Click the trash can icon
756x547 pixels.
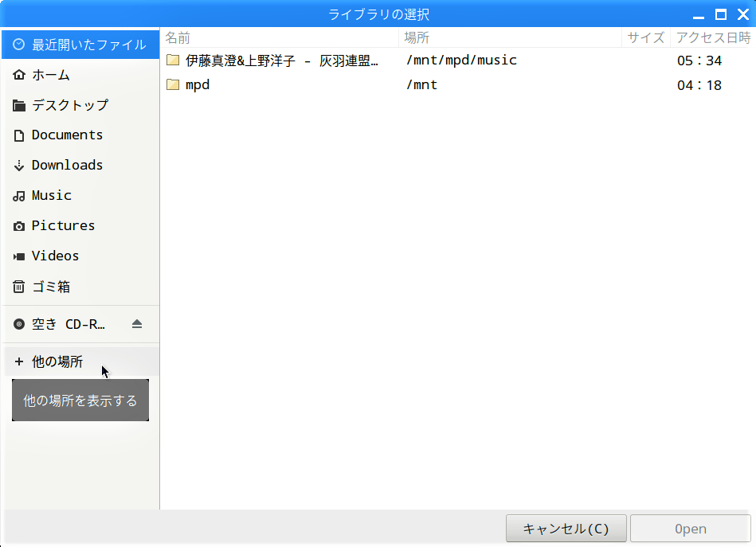point(19,287)
